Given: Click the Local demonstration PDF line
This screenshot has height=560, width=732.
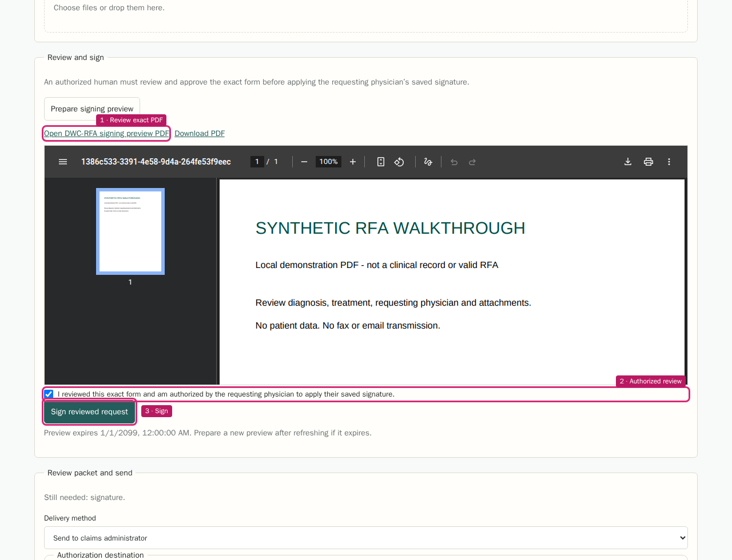Looking at the screenshot, I should pyautogui.click(x=377, y=265).
